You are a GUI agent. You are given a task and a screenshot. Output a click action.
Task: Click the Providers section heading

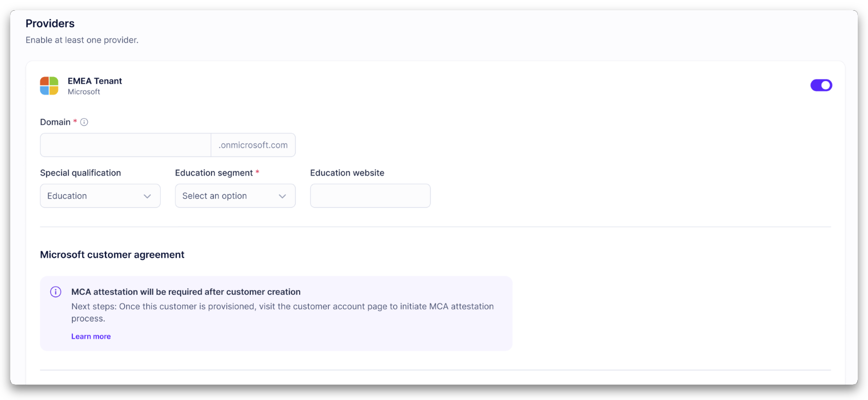coord(50,24)
